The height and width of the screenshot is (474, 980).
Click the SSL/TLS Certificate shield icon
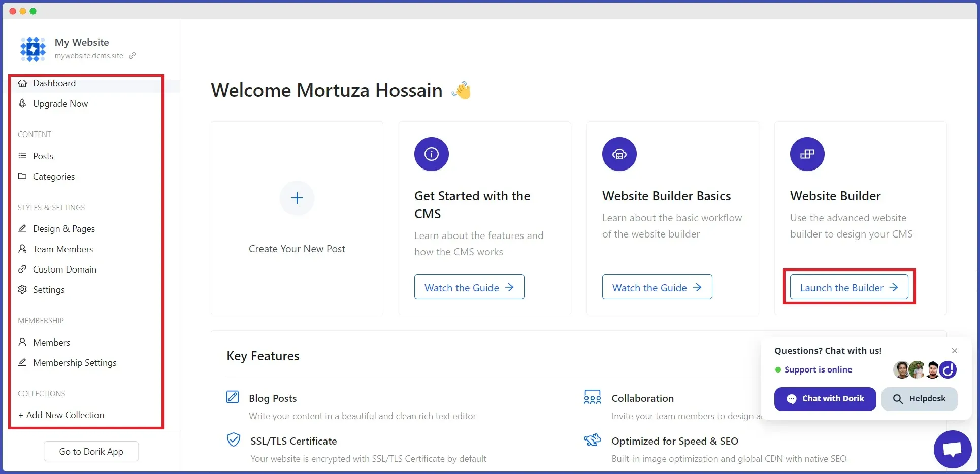tap(234, 439)
